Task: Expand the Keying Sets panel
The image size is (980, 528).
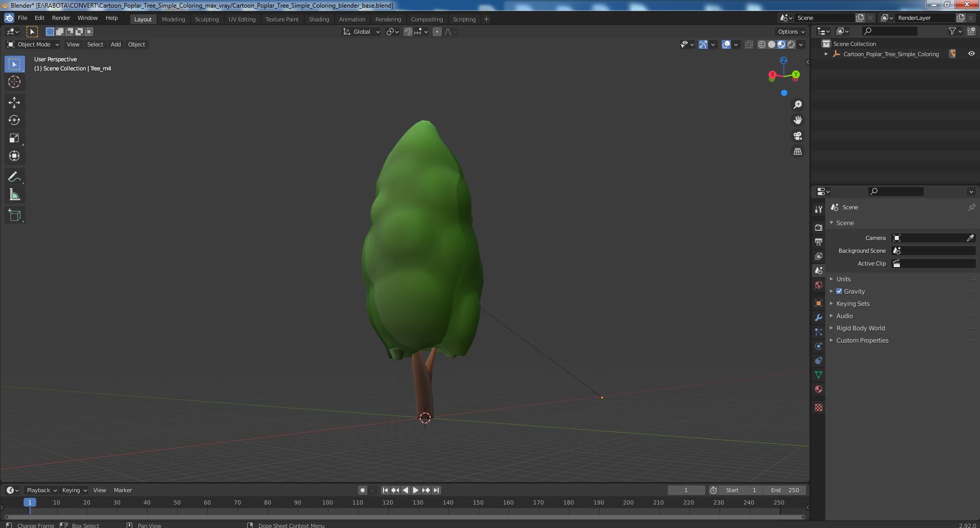Action: (852, 303)
